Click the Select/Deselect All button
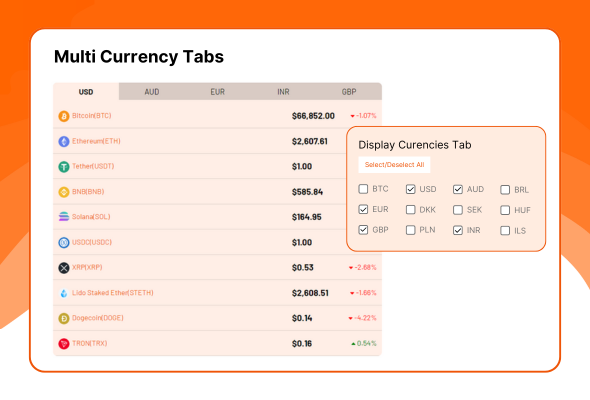 394,165
